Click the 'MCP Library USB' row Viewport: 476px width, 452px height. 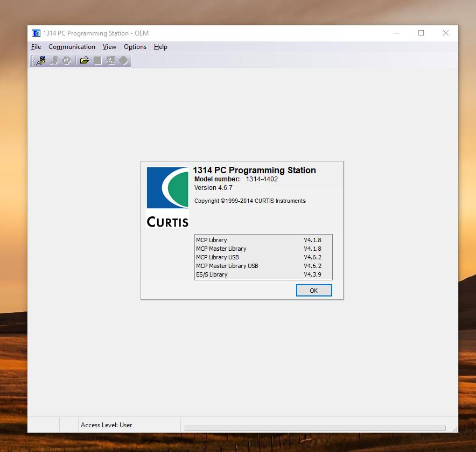pyautogui.click(x=263, y=257)
